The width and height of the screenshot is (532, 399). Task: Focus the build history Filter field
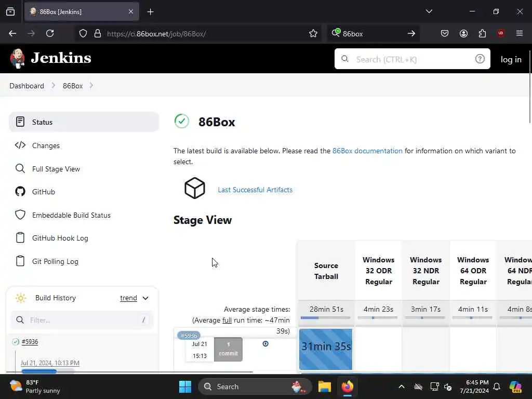[x=82, y=320]
